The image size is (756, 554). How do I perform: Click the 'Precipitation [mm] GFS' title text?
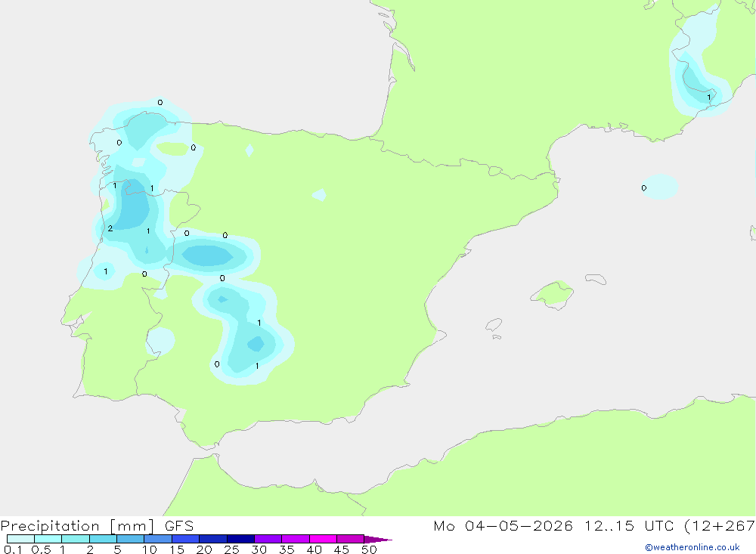click(x=97, y=526)
